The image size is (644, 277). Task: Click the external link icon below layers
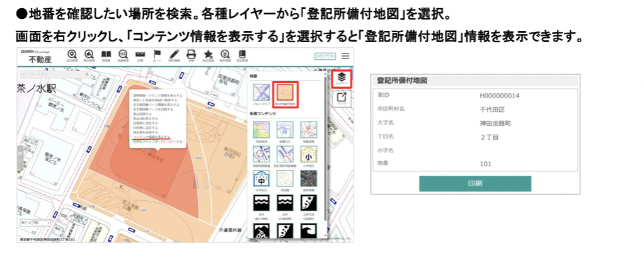(342, 98)
